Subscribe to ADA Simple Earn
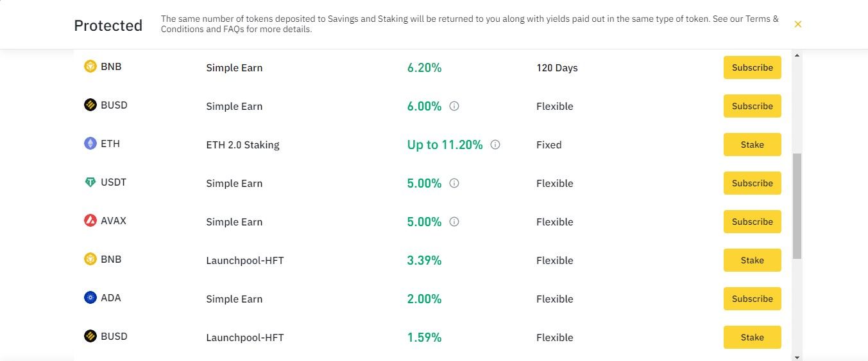The image size is (868, 361). [752, 299]
